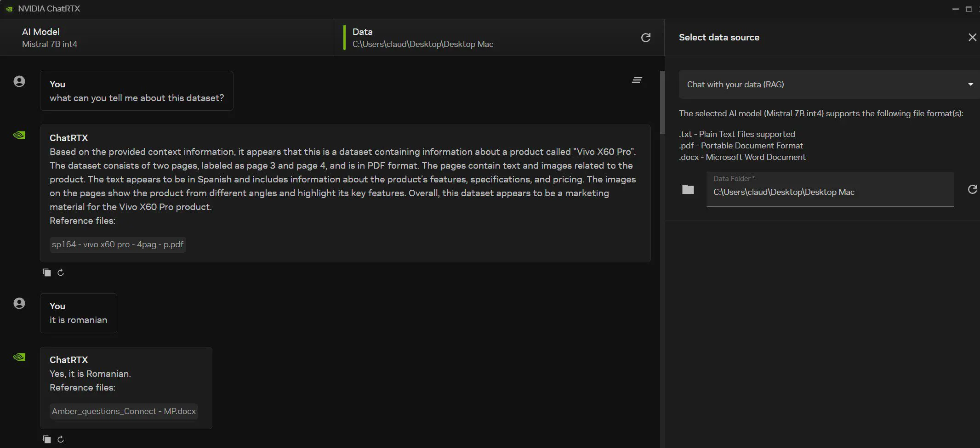Maximize the ChatRTX window
This screenshot has height=448, width=980.
[969, 9]
